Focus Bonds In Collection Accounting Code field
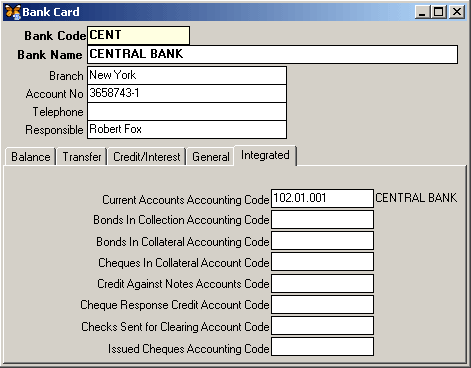This screenshot has height=368, width=471. (322, 219)
